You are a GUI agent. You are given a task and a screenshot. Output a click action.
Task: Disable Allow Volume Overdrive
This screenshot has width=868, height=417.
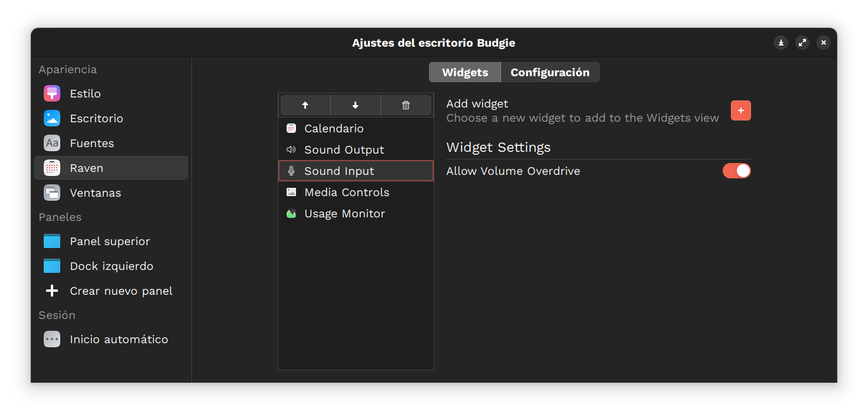pyautogui.click(x=736, y=171)
